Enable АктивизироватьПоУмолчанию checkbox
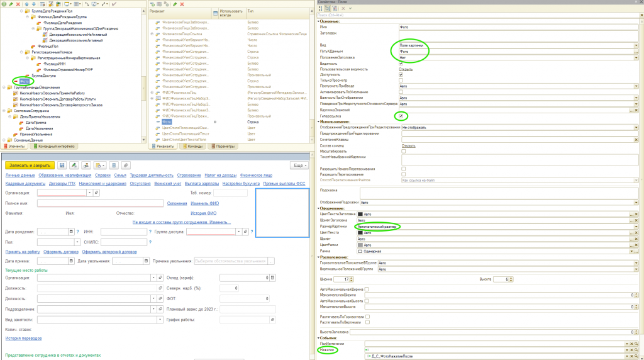Screen dimensions: 644x360 [401, 92]
